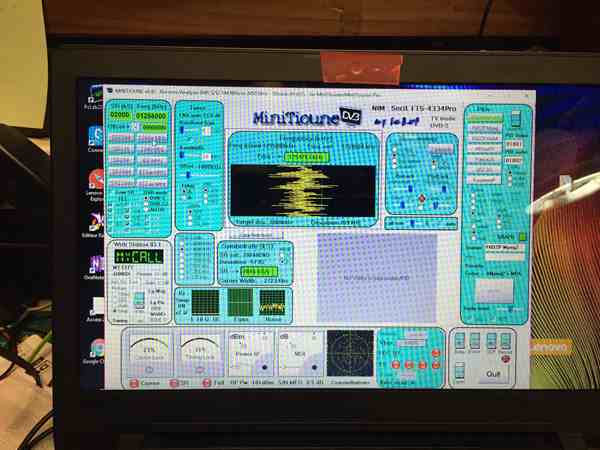Click the green Freq field showing 01280000
This screenshot has height=450, width=600.
[x=151, y=116]
